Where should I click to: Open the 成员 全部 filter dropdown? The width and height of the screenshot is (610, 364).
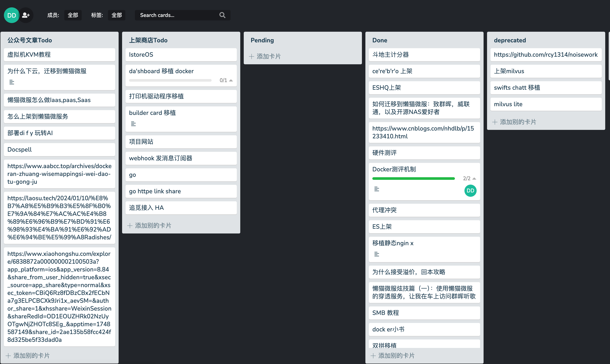point(73,15)
